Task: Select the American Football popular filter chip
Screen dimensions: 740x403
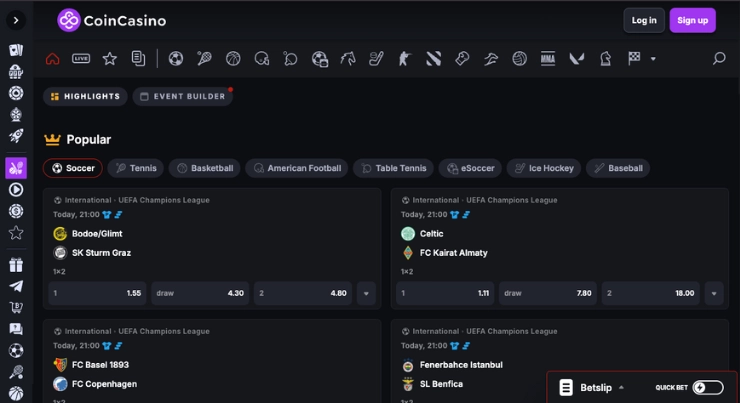Action: (x=297, y=168)
